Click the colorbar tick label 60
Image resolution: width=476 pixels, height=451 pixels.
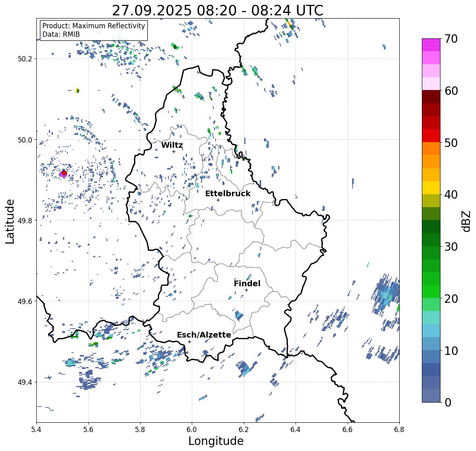[451, 91]
